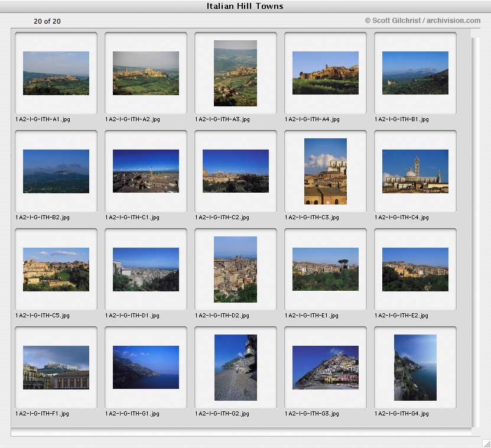The image size is (491, 448).
Task: Select the thumbnail 1A2-I-G-ITH-B2.jpg
Action: tap(56, 171)
